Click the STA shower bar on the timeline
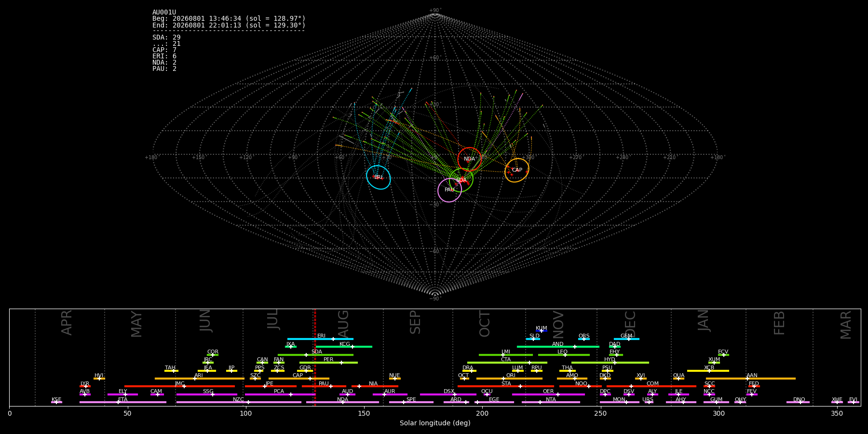This screenshot has height=434, width=868. (506, 386)
